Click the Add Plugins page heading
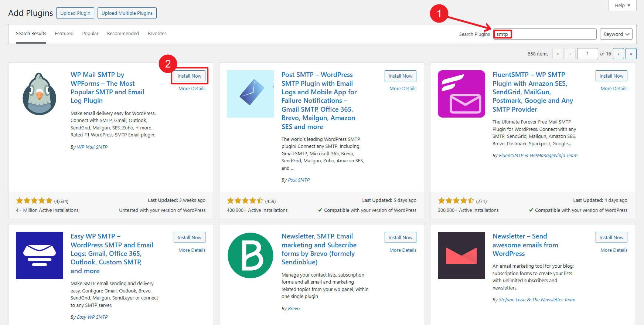644x325 pixels. [x=31, y=13]
